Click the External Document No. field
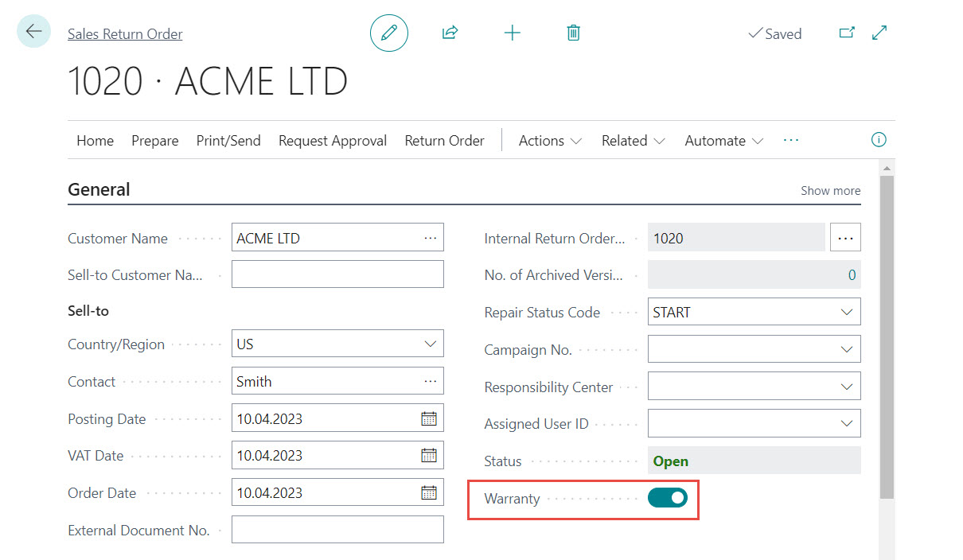Screen dimensions: 963x560 tap(337, 530)
